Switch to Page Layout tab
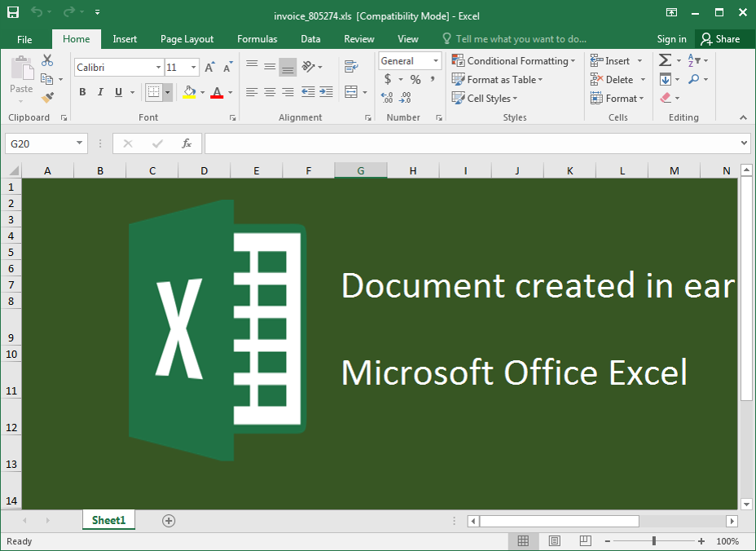 [x=187, y=39]
